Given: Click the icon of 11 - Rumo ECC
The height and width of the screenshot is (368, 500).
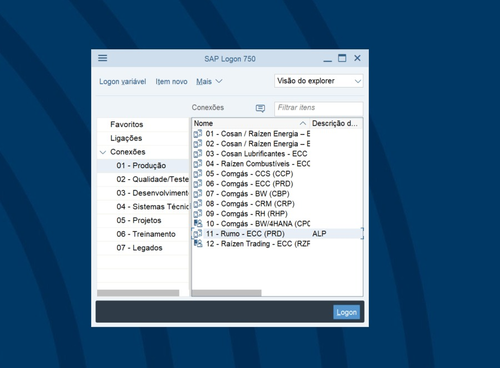Looking at the screenshot, I should (198, 234).
